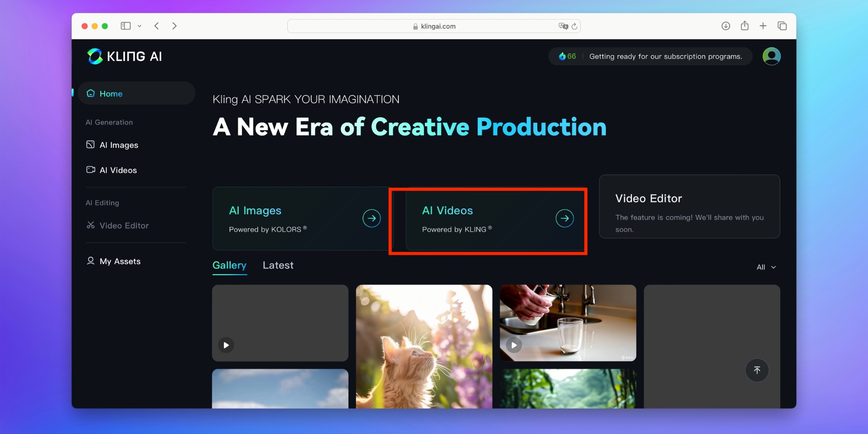Open the Home sidebar item
This screenshot has height=434, width=868.
click(x=137, y=93)
